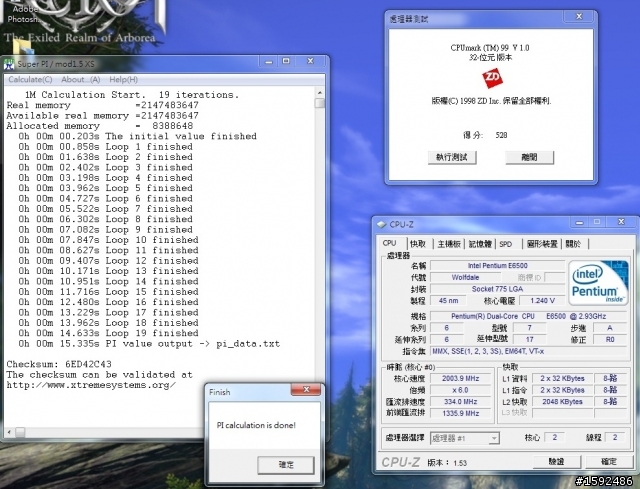Click the Intel Pentium E6500 name field

(498, 266)
